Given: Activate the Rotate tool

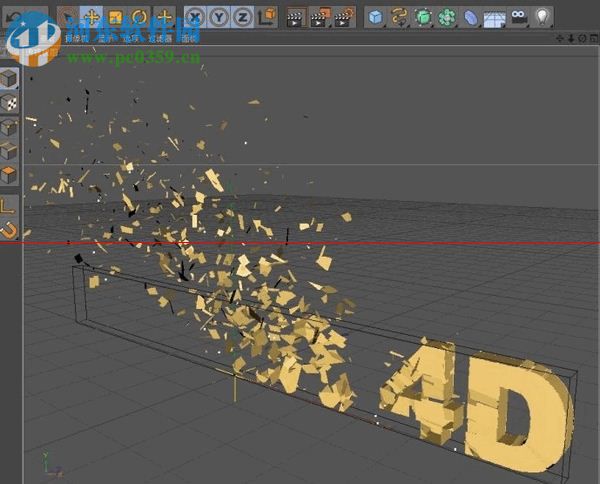Looking at the screenshot, I should (x=139, y=18).
